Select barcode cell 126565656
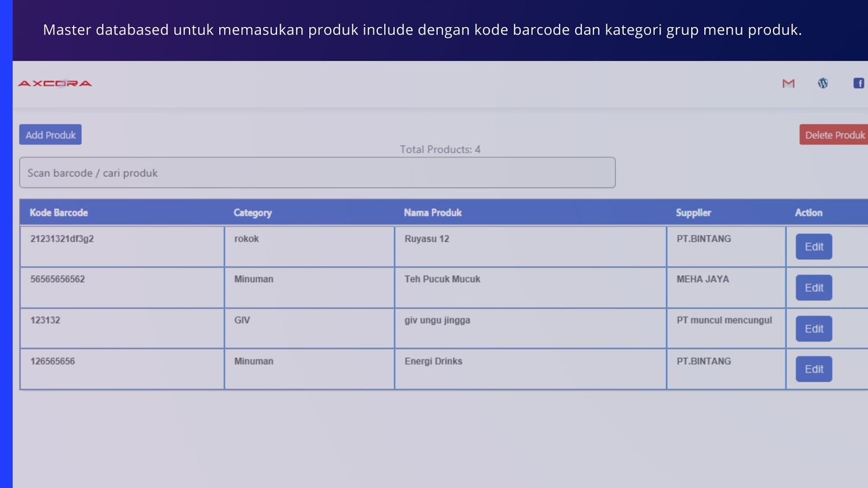The image size is (868, 488). click(53, 361)
